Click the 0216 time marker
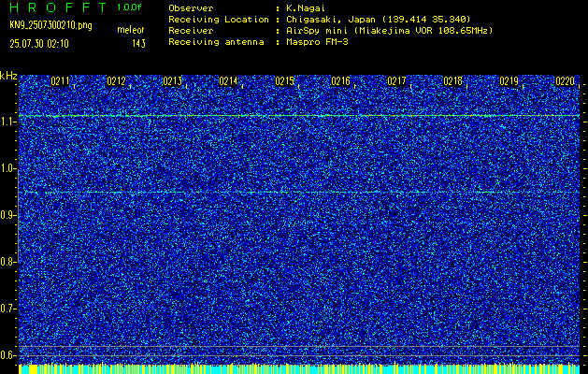 [340, 81]
